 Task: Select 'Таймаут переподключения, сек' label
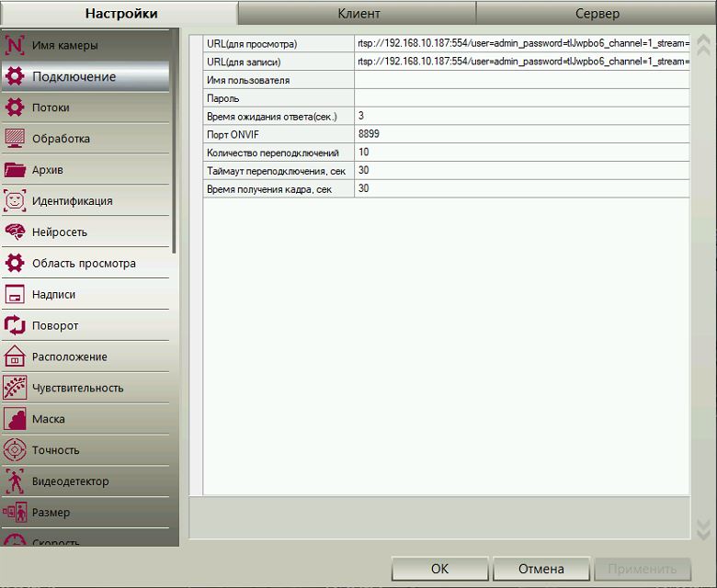coord(276,171)
